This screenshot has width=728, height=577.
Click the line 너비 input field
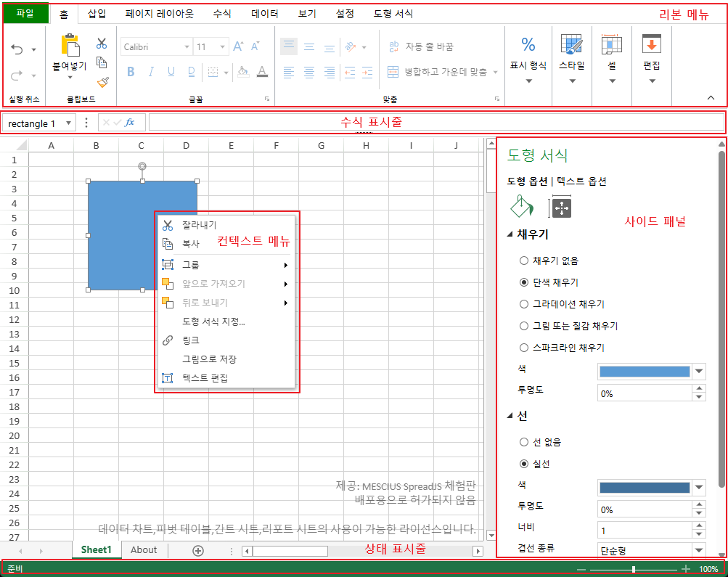click(x=645, y=530)
